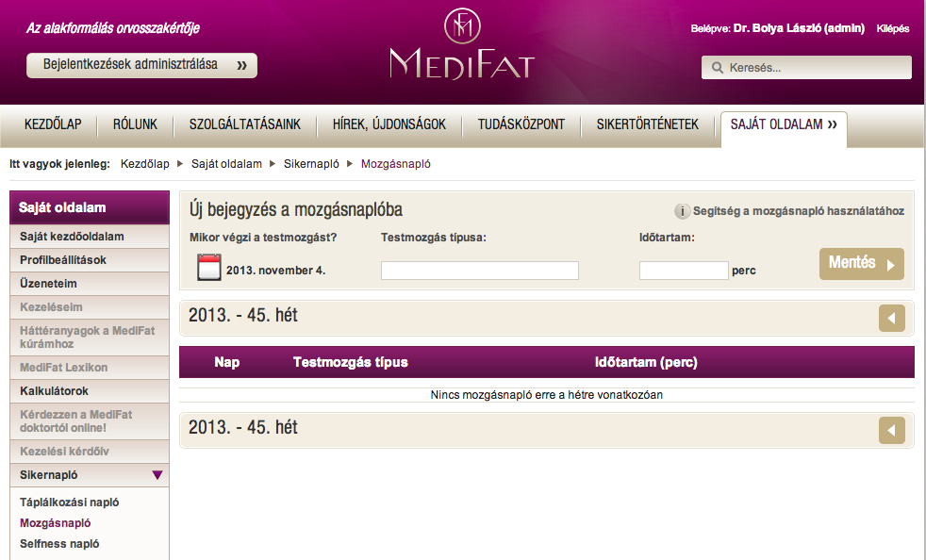Open Dr. Bolya László profile link
This screenshot has height=560, width=926.
pyautogui.click(x=799, y=27)
